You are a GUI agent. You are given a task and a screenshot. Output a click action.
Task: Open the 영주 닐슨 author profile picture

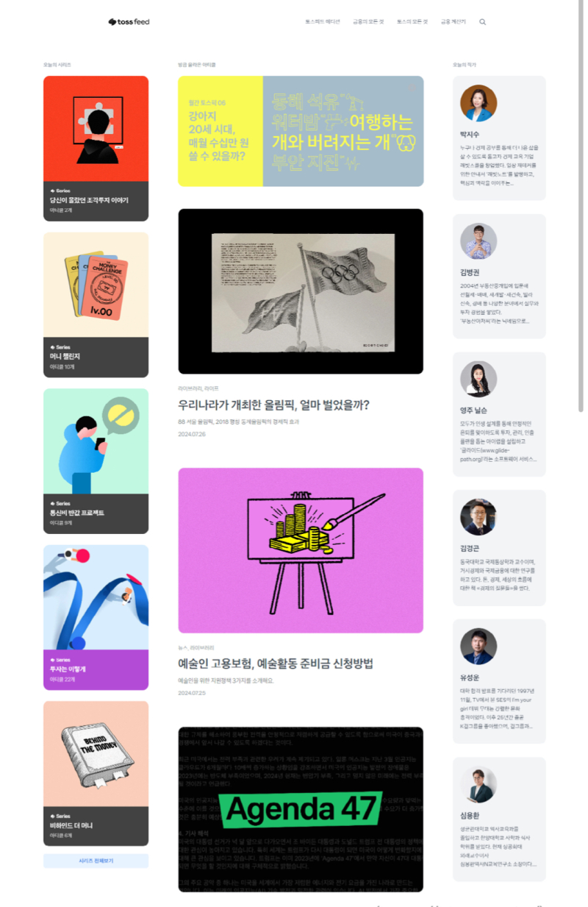point(478,379)
